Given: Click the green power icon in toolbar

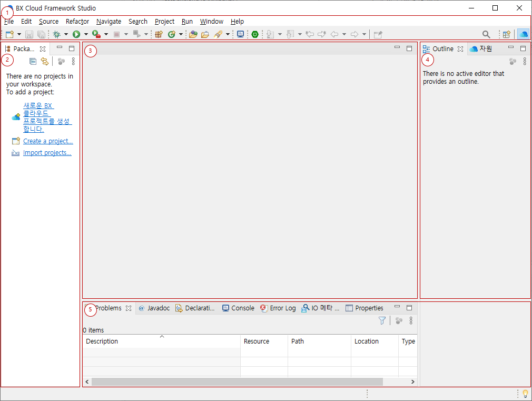Looking at the screenshot, I should (x=255, y=34).
